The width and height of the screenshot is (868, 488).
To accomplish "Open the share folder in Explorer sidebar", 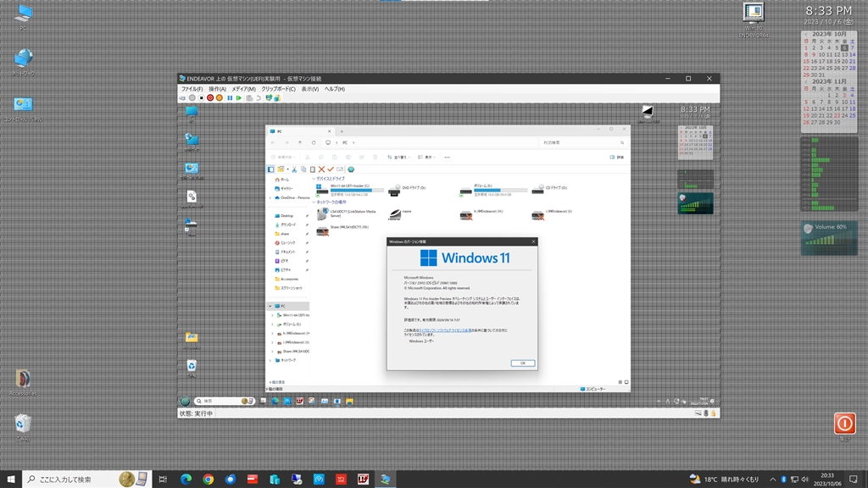I will (x=285, y=234).
